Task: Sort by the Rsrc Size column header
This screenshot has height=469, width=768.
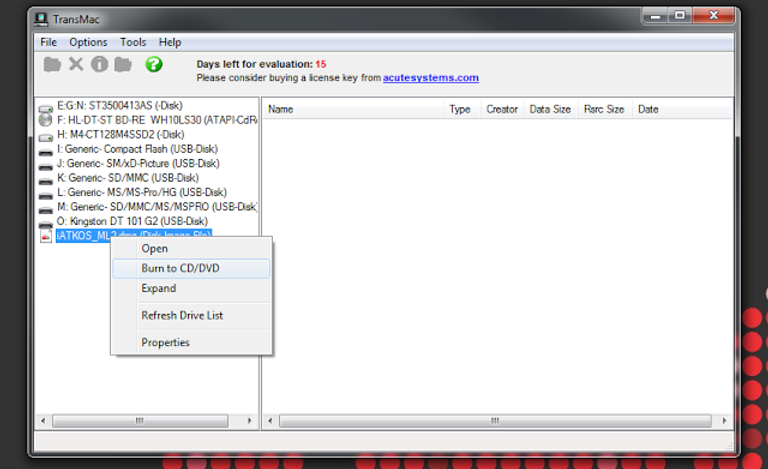Action: 604,109
